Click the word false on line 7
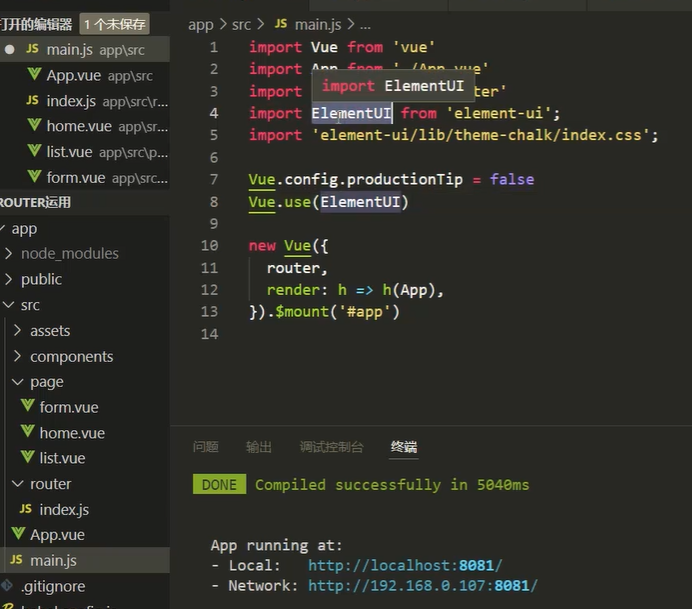Viewport: 692px width, 609px height. coord(512,180)
